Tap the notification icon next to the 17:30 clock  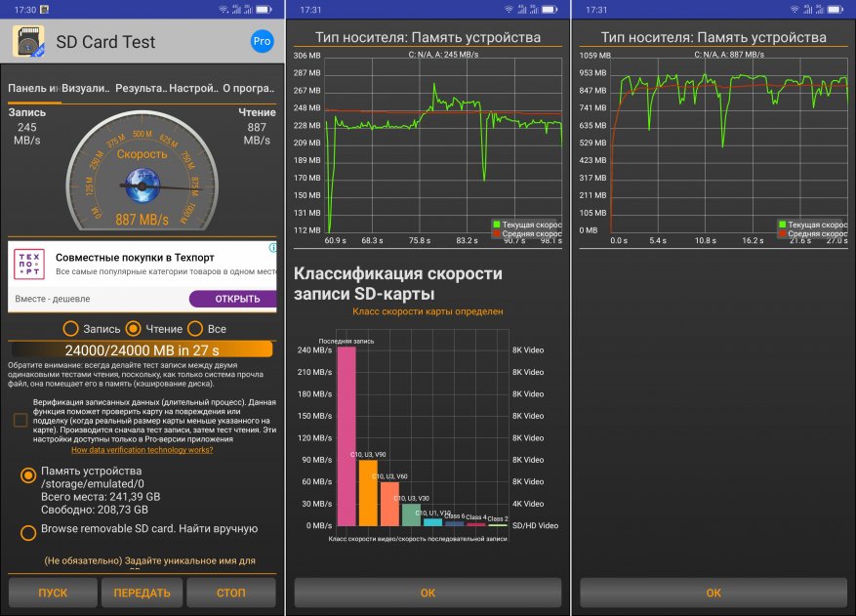coord(45,10)
